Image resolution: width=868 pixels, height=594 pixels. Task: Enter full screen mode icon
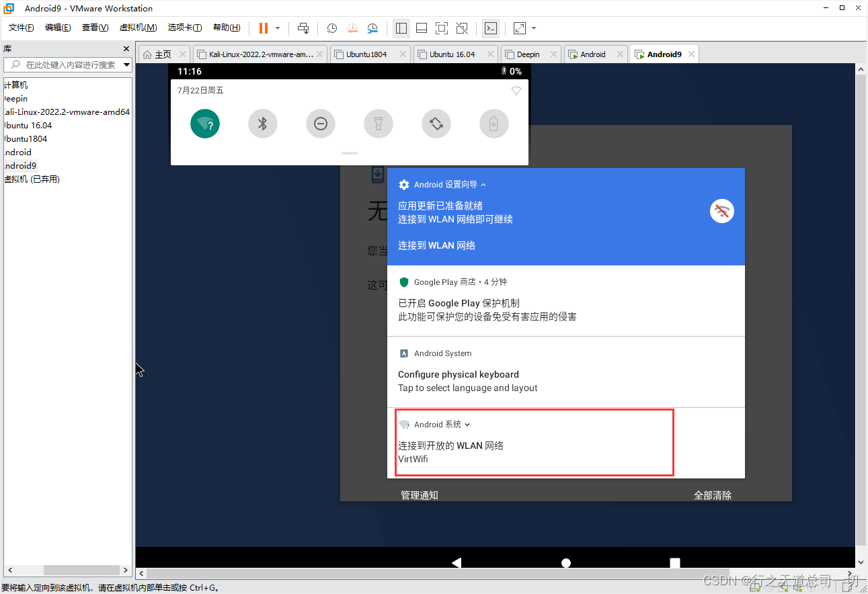442,28
